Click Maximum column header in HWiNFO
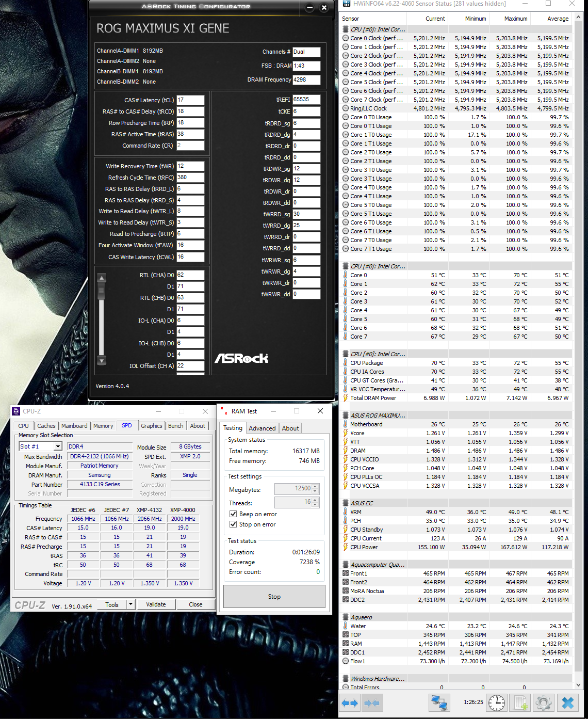 pyautogui.click(x=510, y=19)
